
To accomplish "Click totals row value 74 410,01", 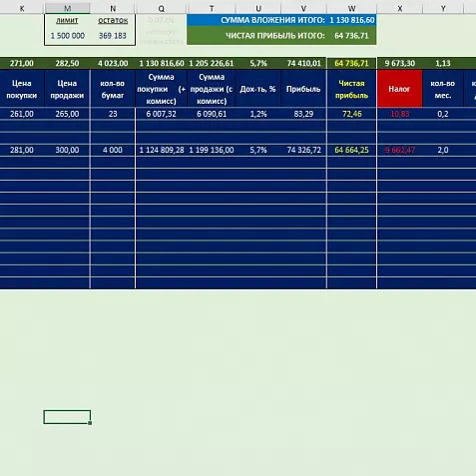I will pyautogui.click(x=303, y=63).
